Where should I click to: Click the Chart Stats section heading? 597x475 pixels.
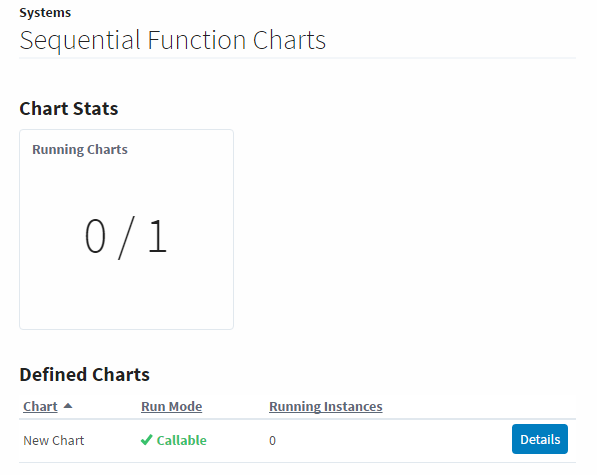click(69, 108)
